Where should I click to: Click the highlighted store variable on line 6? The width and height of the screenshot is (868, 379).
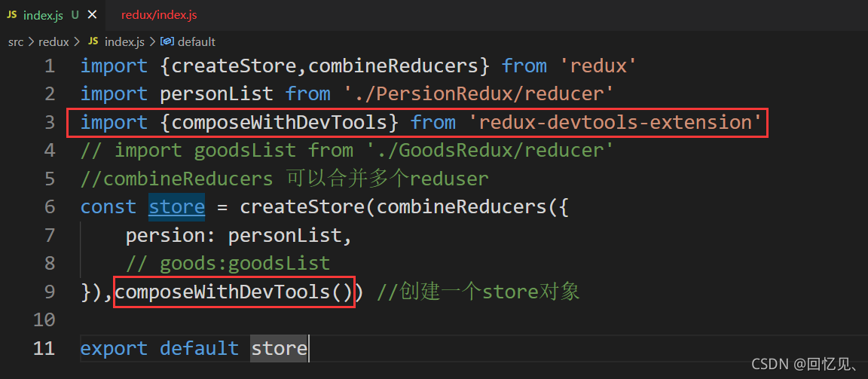tap(176, 207)
